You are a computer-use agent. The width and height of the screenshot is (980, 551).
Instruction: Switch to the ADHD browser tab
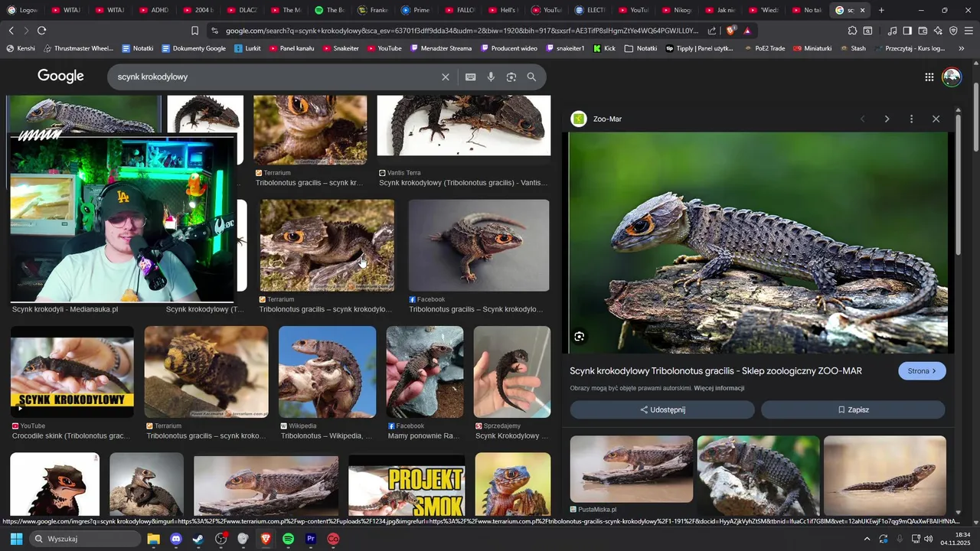tap(154, 10)
